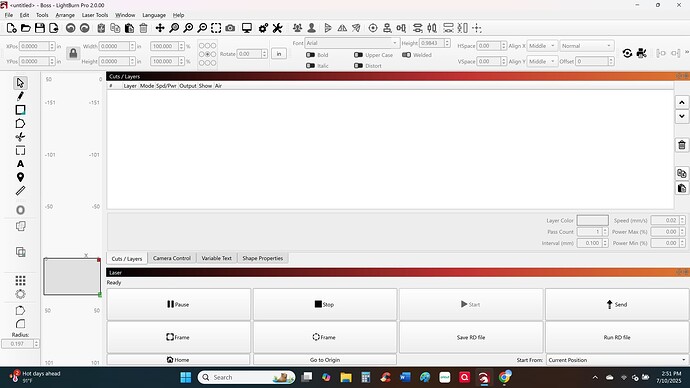Click the Save RD file button
690x388 pixels.
471,337
